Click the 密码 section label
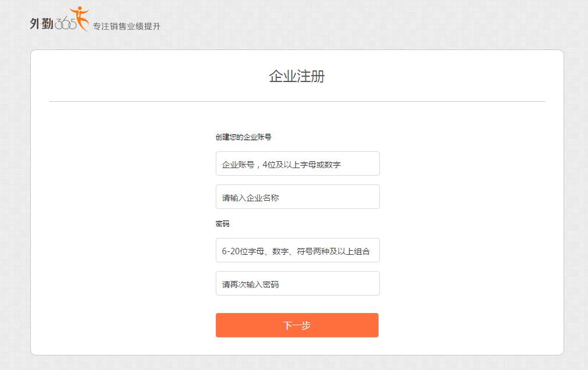The image size is (588, 370). 222,224
